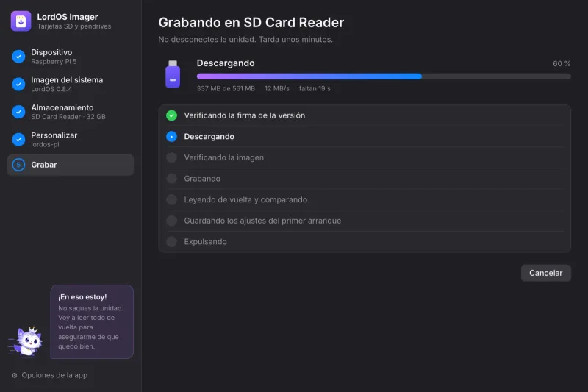Click the checkmark icon beside Imagen del sistema
The height and width of the screenshot is (392, 588).
[x=18, y=84]
